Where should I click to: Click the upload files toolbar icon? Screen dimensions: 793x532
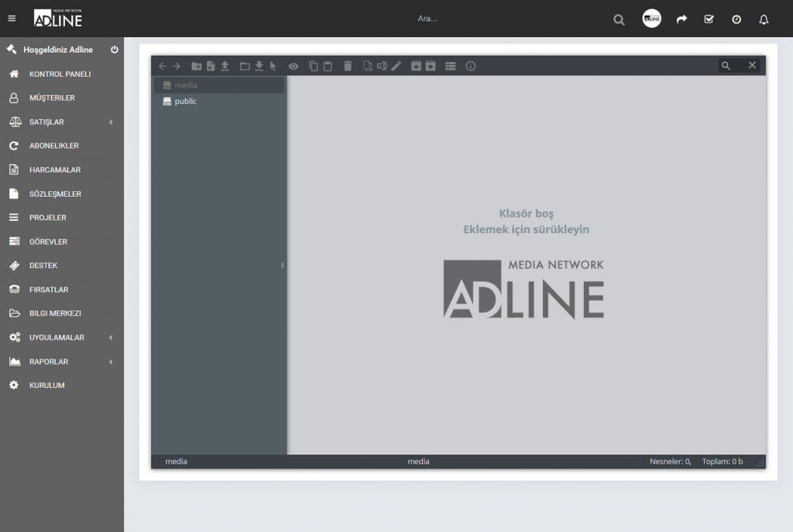225,66
